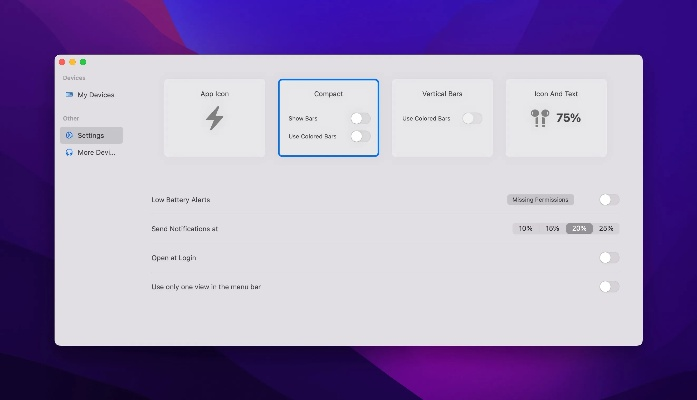Enable Use only one view in menu bar

[608, 287]
